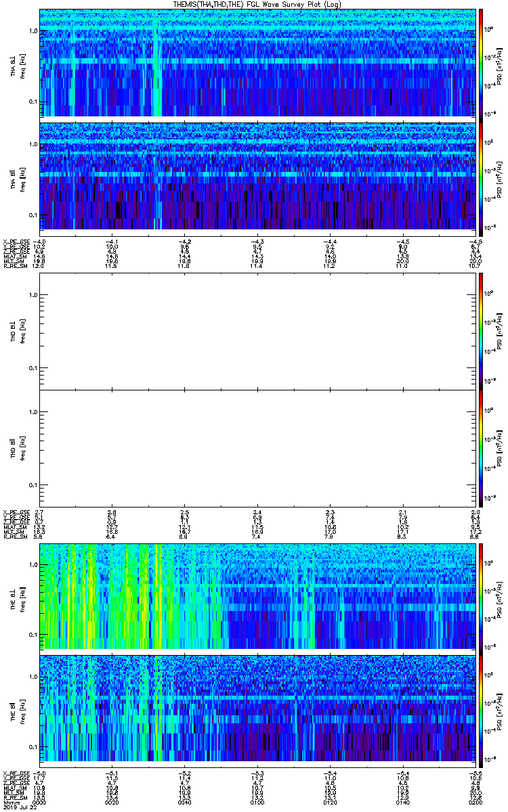Click the X_RE_GSE row label under THA panels
508x812 pixels.
point(17,242)
